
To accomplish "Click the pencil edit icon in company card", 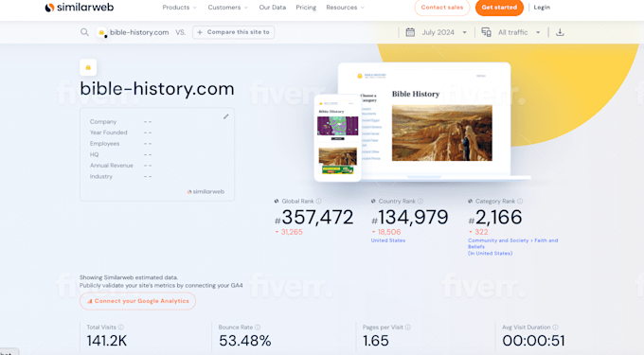I will [x=226, y=116].
